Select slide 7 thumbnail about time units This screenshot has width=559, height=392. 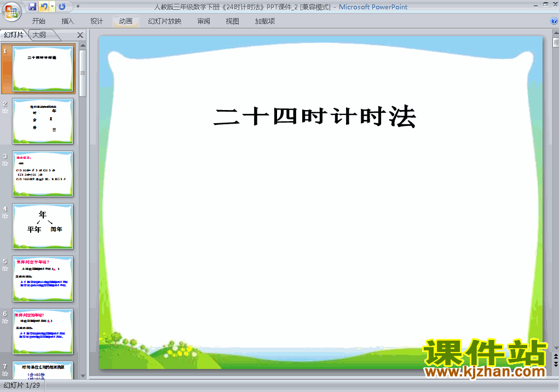click(x=43, y=370)
